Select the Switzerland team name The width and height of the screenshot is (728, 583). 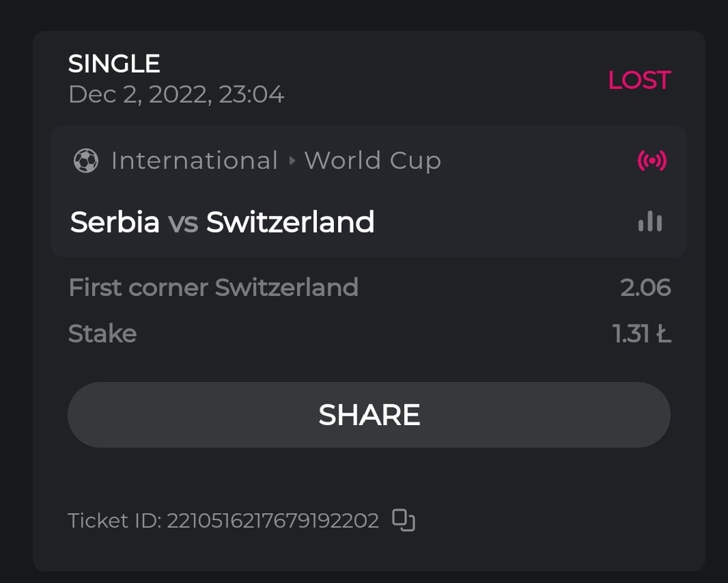click(290, 222)
